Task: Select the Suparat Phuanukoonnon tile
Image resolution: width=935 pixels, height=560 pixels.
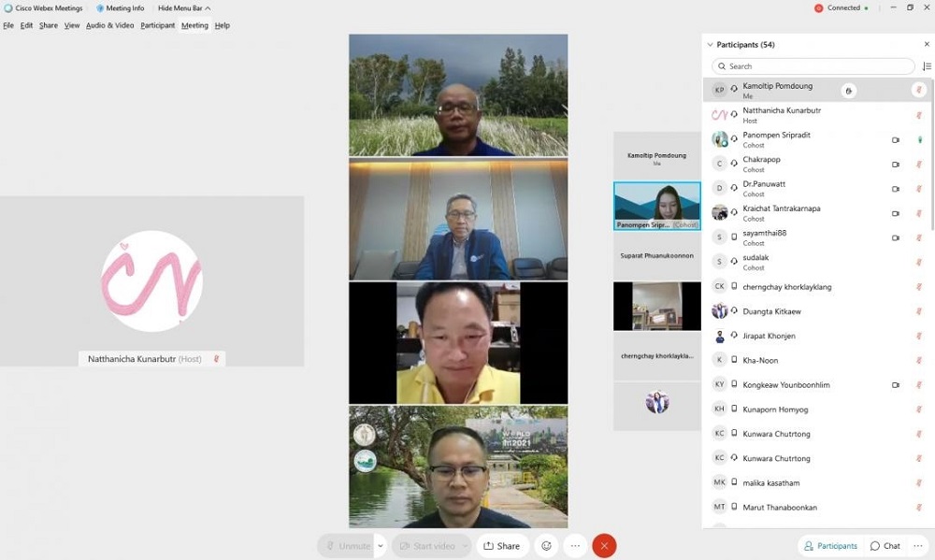Action: click(x=657, y=256)
